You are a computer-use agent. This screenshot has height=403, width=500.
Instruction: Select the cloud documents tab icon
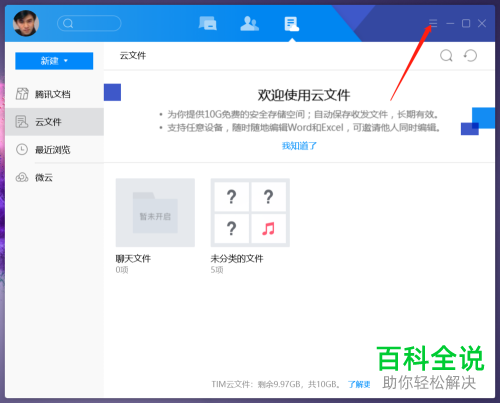(x=292, y=24)
